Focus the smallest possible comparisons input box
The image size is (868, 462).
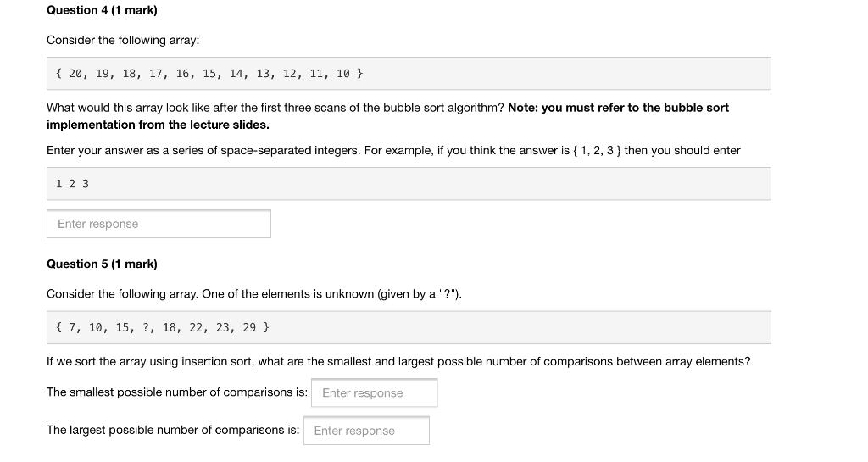coord(374,392)
